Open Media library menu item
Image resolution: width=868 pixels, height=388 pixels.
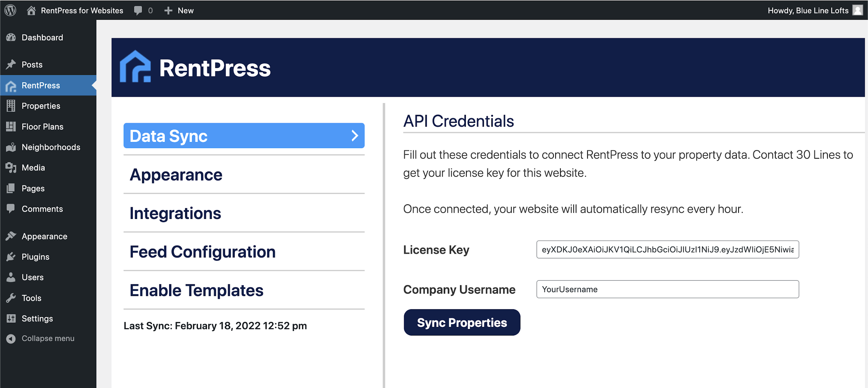(48, 168)
